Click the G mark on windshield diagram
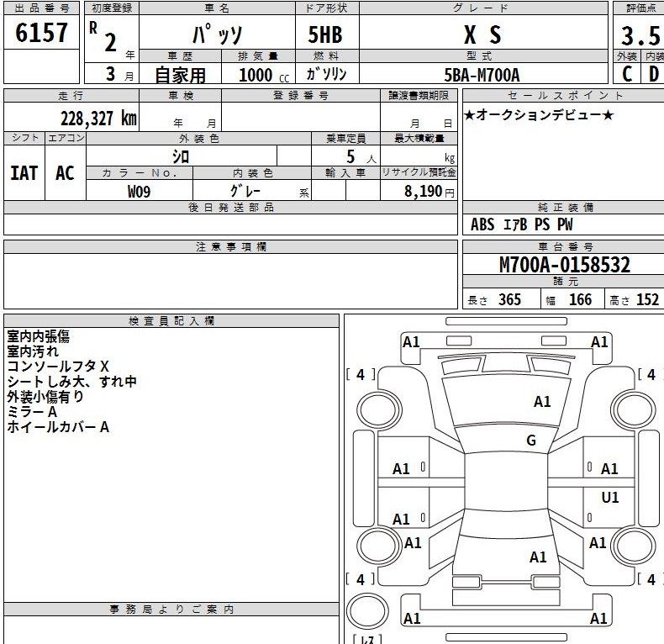The height and width of the screenshot is (644, 664). (x=531, y=441)
